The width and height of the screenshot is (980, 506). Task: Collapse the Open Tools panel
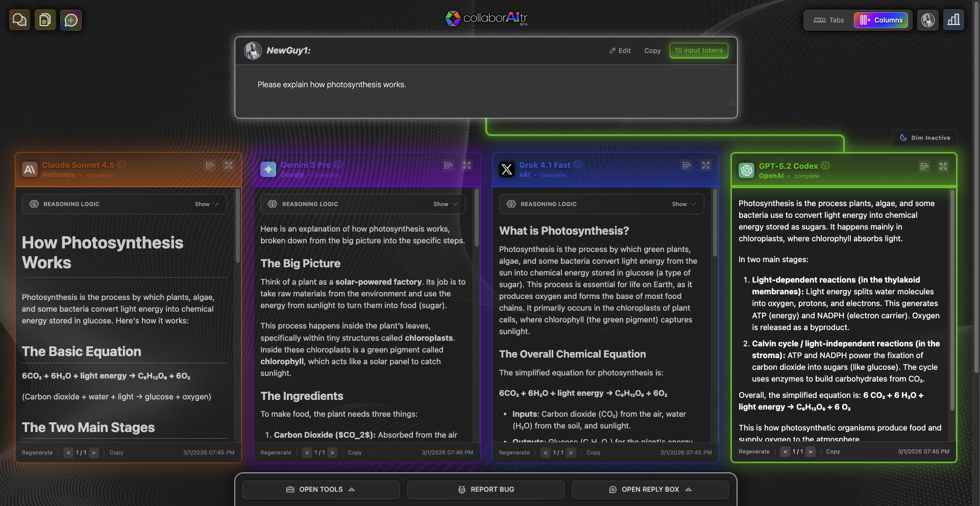click(x=321, y=489)
